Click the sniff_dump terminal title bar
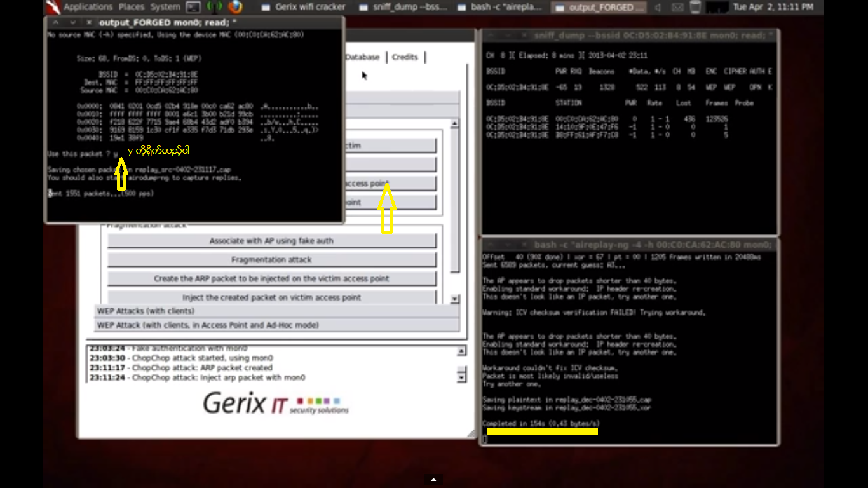 [x=629, y=36]
